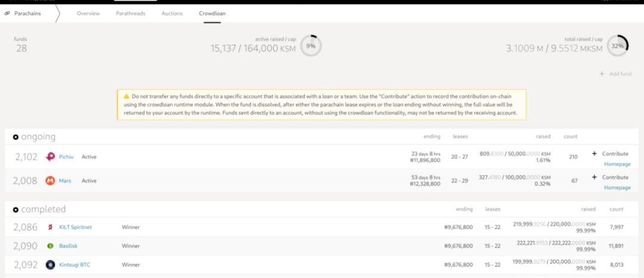Collapse the ongoing crowdloans section
644x278 pixels.
tap(16, 137)
